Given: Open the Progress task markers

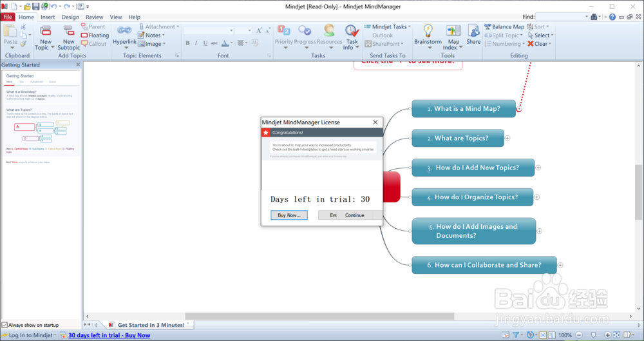Looking at the screenshot, I should [x=305, y=36].
